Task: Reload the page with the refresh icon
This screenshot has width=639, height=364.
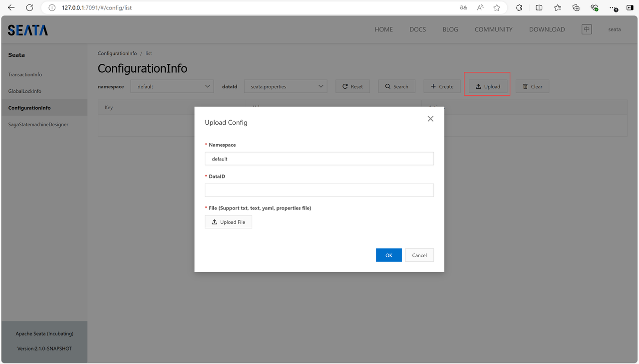Action: (29, 7)
